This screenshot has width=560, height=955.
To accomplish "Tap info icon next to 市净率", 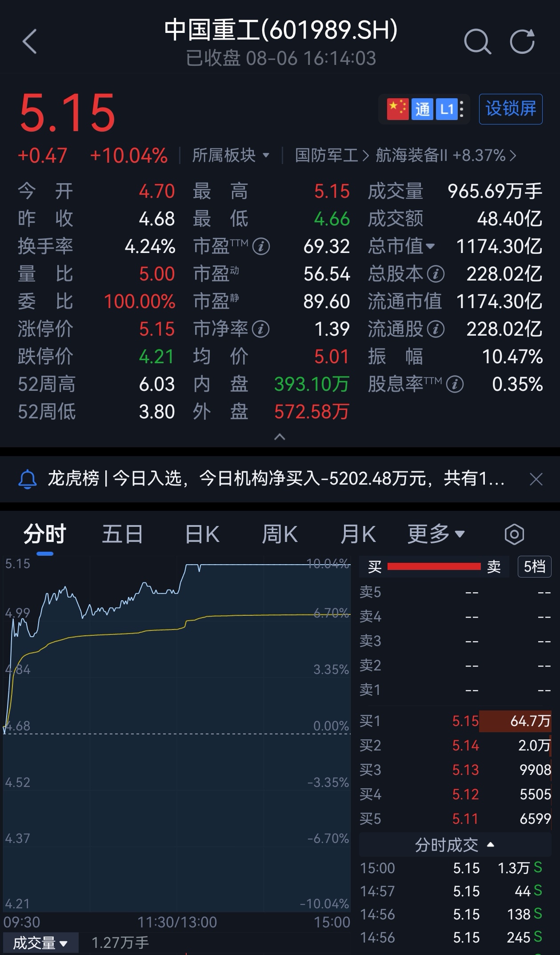I will [260, 329].
